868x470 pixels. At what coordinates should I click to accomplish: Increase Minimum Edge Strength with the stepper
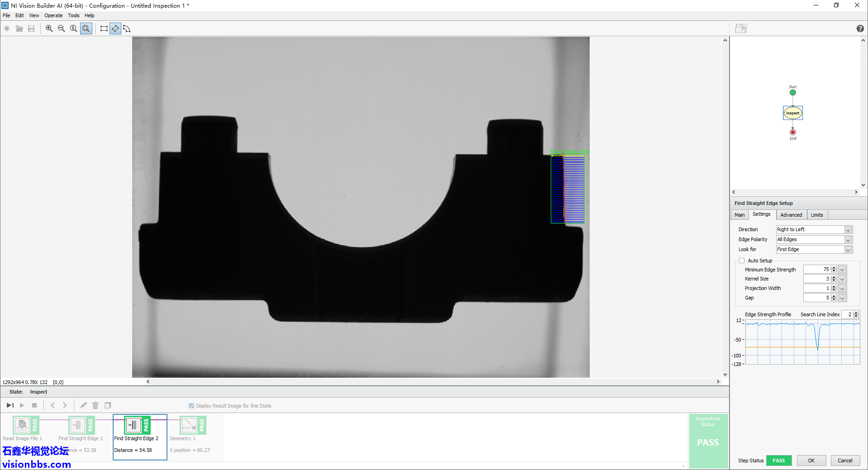tap(834, 267)
